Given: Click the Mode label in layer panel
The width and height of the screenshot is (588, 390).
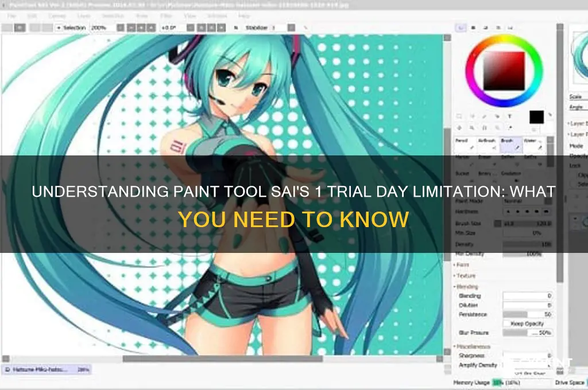Looking at the screenshot, I should [576, 146].
